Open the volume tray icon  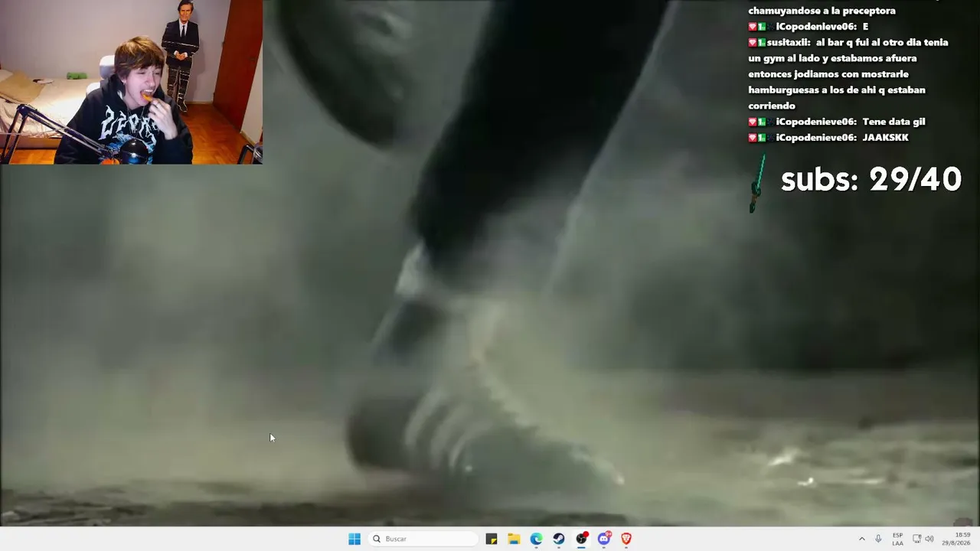click(x=929, y=539)
